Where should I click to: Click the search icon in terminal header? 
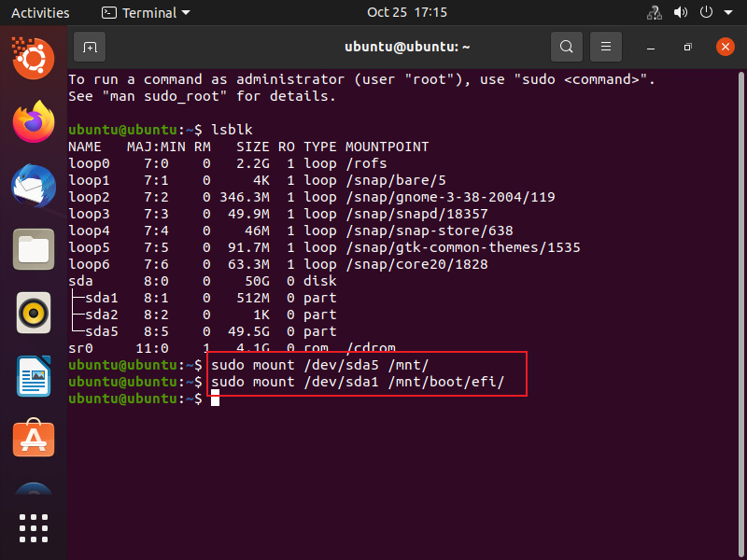point(566,47)
